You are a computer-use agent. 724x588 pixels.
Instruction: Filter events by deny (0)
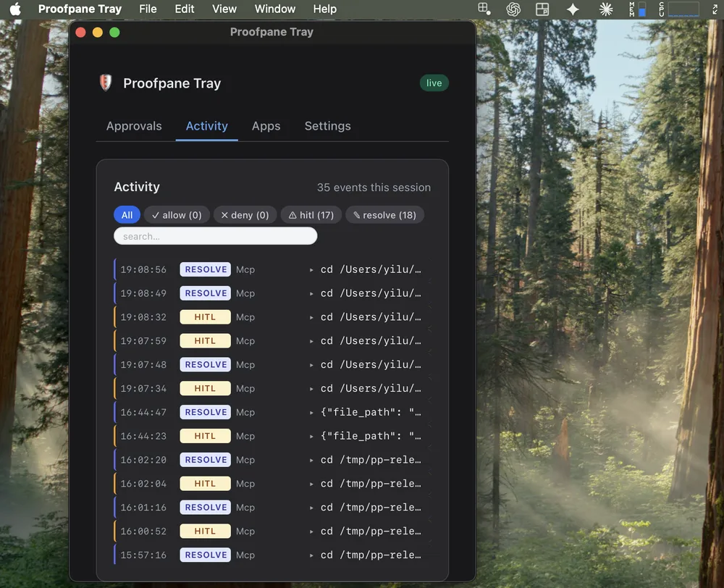tap(245, 215)
